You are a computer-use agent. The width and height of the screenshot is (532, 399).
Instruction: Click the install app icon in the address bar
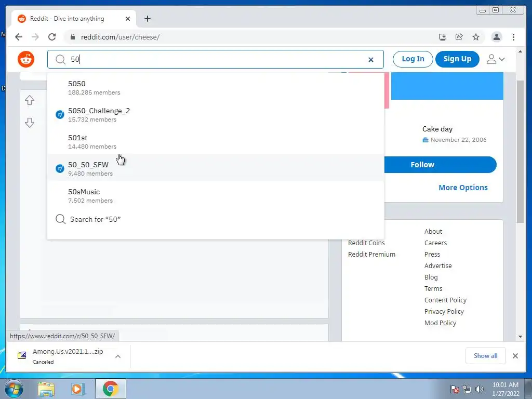(x=443, y=37)
